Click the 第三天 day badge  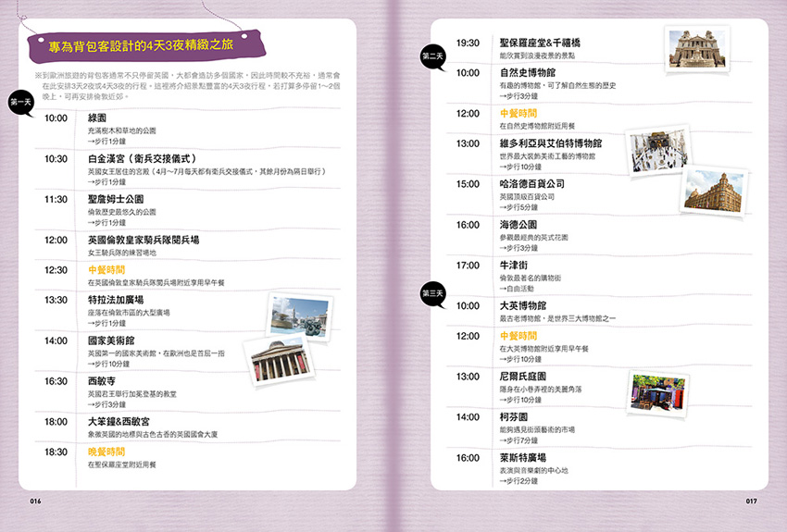click(x=432, y=292)
